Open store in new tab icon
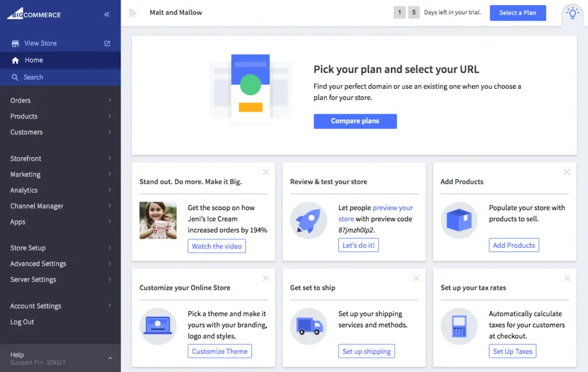This screenshot has width=588, height=372. [107, 44]
